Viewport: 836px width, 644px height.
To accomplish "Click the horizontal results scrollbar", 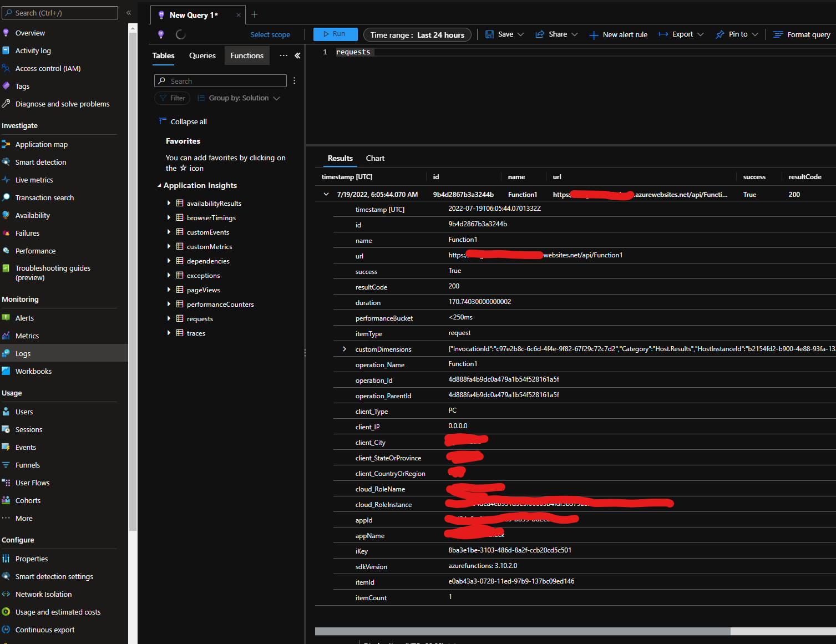I will pyautogui.click(x=523, y=631).
